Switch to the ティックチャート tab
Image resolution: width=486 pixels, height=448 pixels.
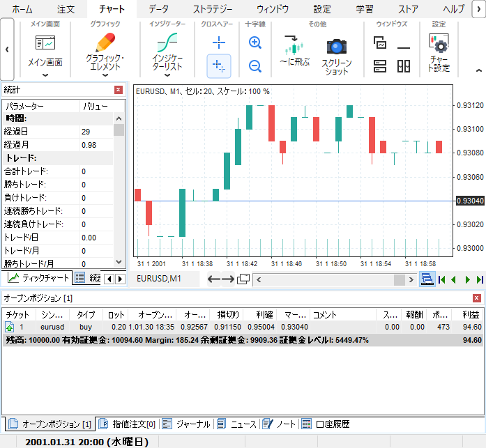[38, 278]
